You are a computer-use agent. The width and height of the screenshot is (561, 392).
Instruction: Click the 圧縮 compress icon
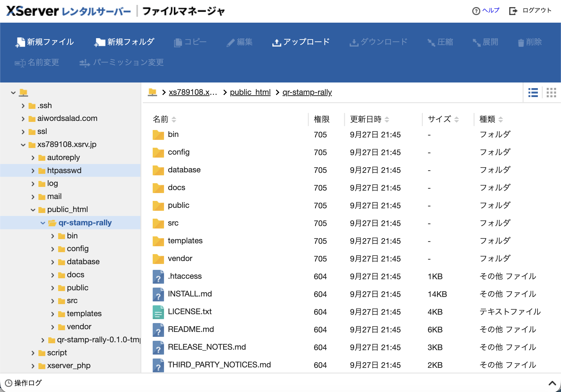[431, 43]
